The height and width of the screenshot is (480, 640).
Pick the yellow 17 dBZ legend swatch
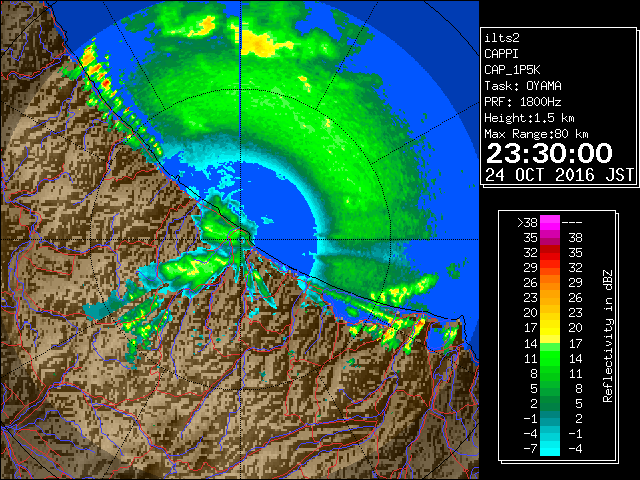[x=550, y=328]
